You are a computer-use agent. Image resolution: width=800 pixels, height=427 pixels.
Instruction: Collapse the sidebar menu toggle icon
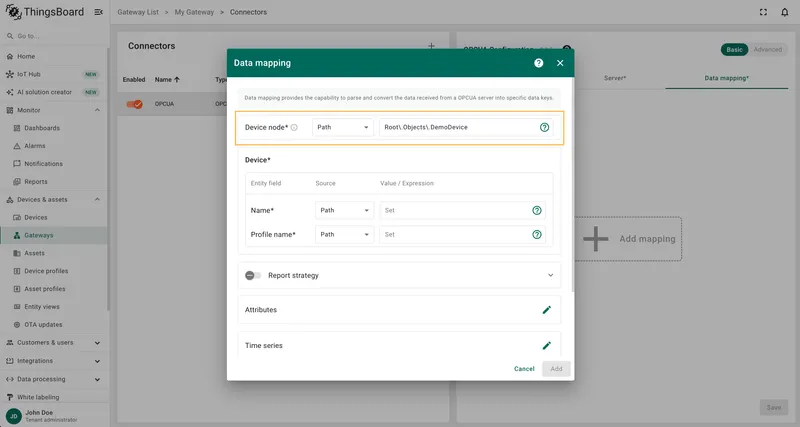tap(98, 12)
